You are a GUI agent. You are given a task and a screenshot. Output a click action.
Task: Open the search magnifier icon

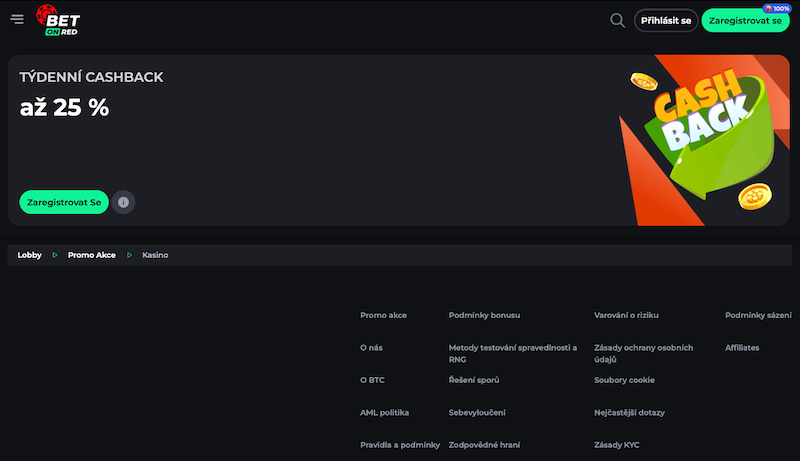(617, 20)
